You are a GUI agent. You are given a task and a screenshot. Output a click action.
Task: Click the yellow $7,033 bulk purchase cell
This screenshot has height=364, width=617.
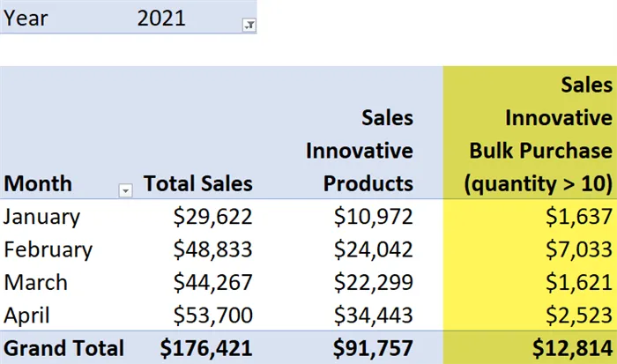(580, 249)
